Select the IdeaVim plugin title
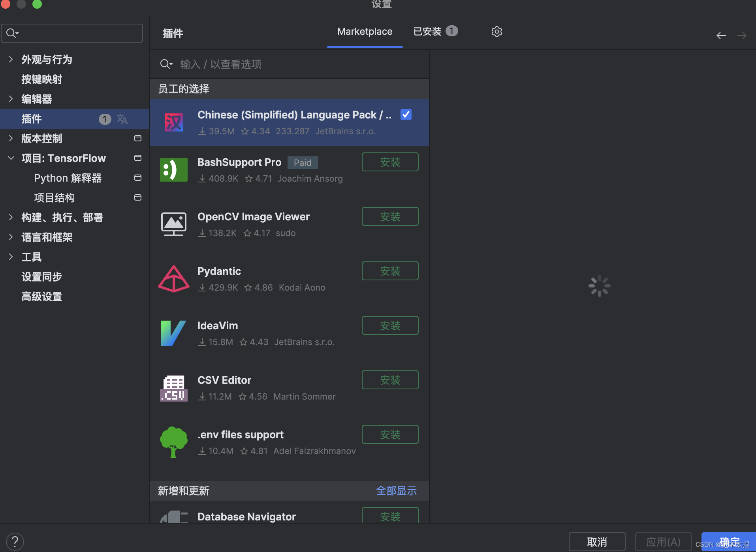Screen dimensions: 756x552 [218, 326]
